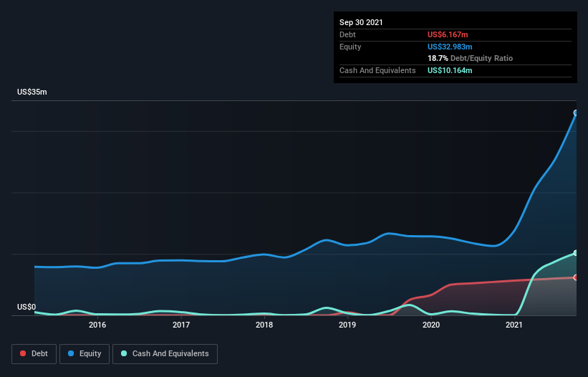
Task: Click the 2019 x-axis label
Action: click(x=347, y=325)
